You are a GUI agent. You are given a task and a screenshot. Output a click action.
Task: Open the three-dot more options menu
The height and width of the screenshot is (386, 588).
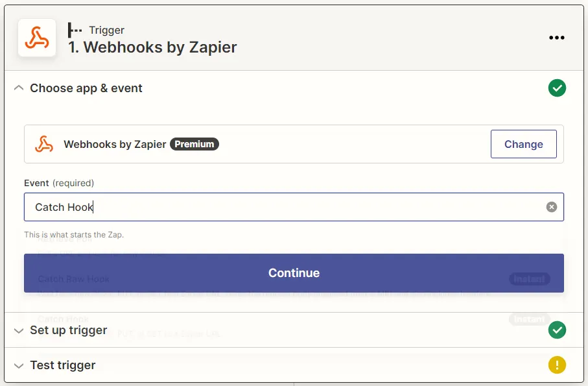557,38
